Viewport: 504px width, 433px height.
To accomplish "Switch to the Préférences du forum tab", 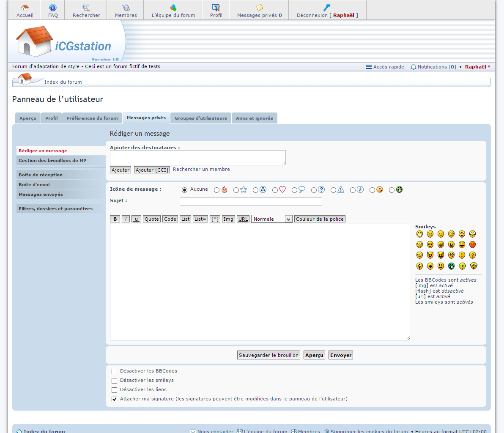I will click(92, 118).
